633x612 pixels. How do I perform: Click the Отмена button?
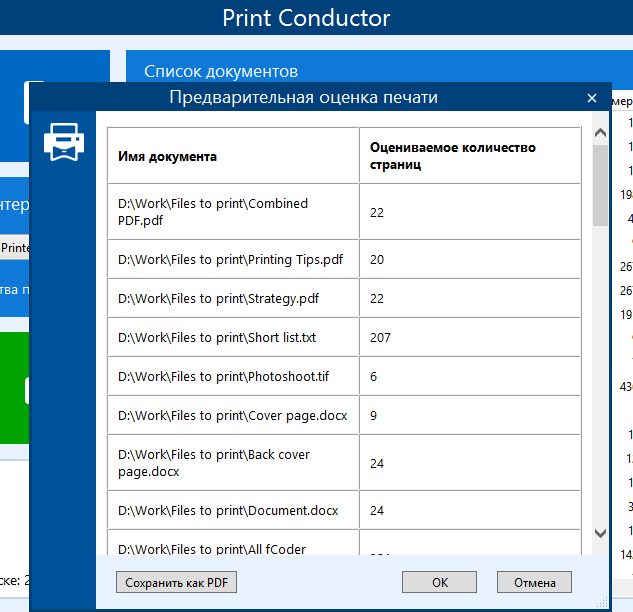pyautogui.click(x=534, y=582)
